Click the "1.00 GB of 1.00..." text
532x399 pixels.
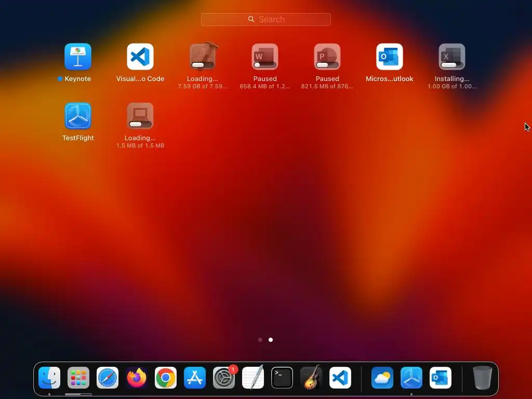coord(452,86)
